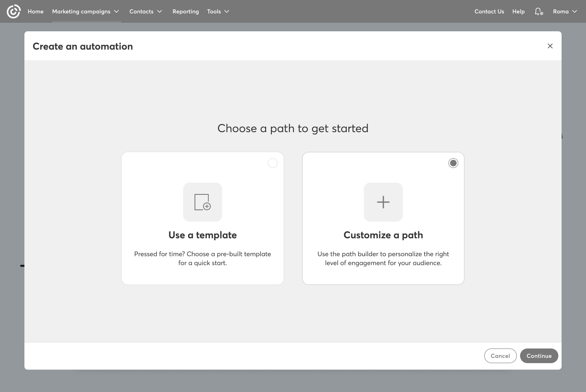The height and width of the screenshot is (392, 586).
Task: Click the Contact Us link
Action: (489, 11)
